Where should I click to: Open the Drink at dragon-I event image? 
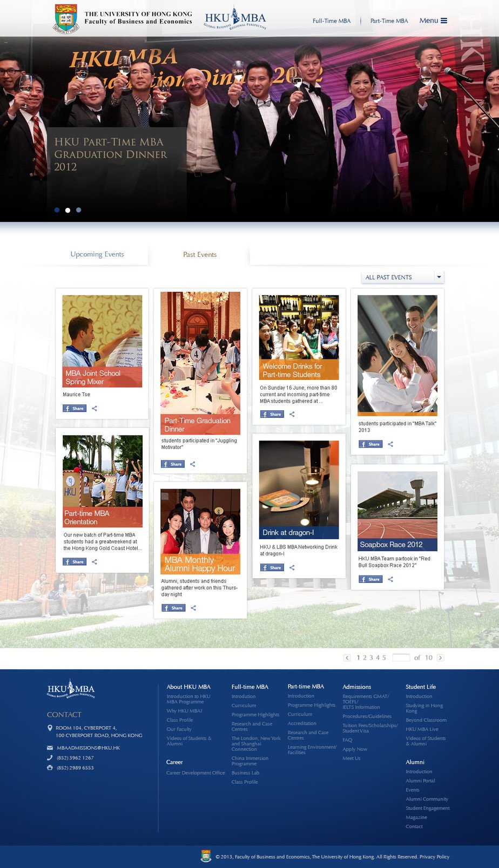299,490
